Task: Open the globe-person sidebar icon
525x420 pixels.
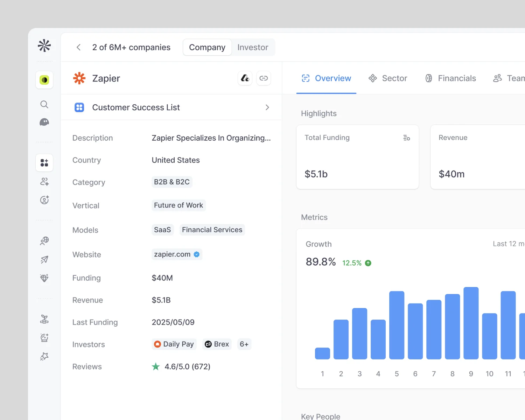Action: tap(44, 241)
